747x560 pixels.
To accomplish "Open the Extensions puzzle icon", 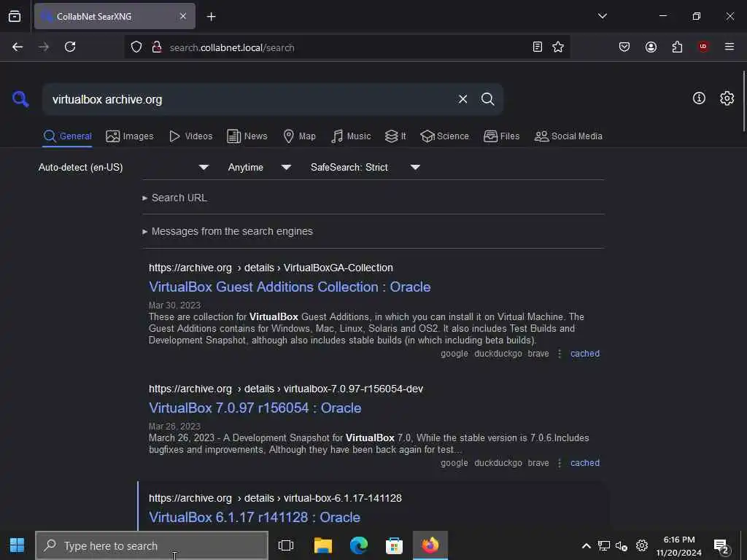I will 677,47.
